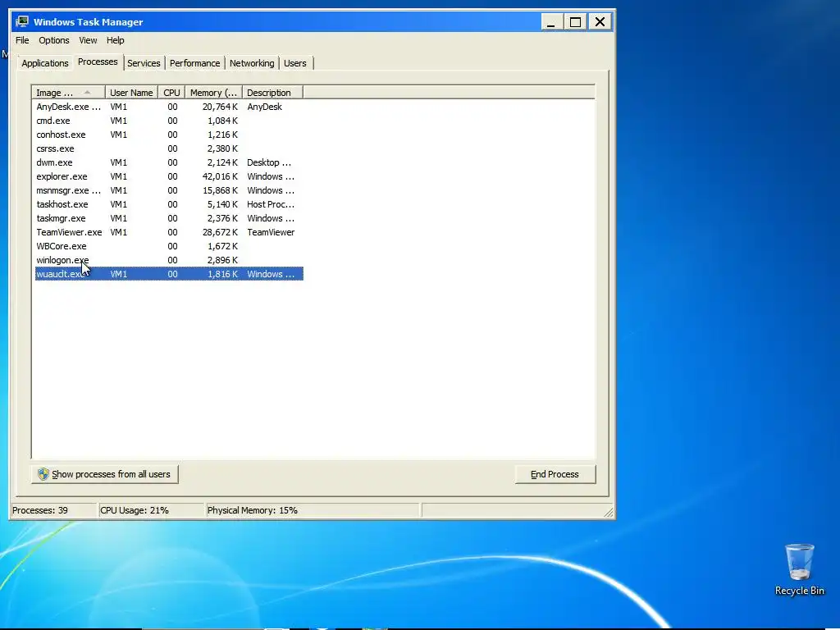This screenshot has height=630, width=840.
Task: Sort by Description column header
Action: 272,93
